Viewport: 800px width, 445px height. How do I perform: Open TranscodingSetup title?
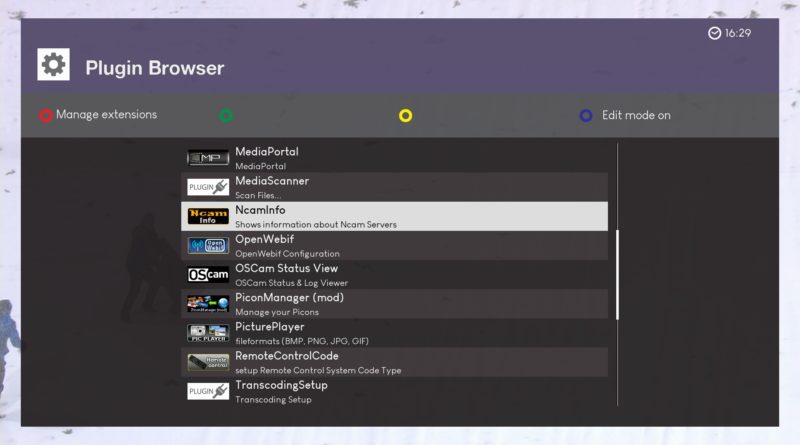click(x=281, y=385)
